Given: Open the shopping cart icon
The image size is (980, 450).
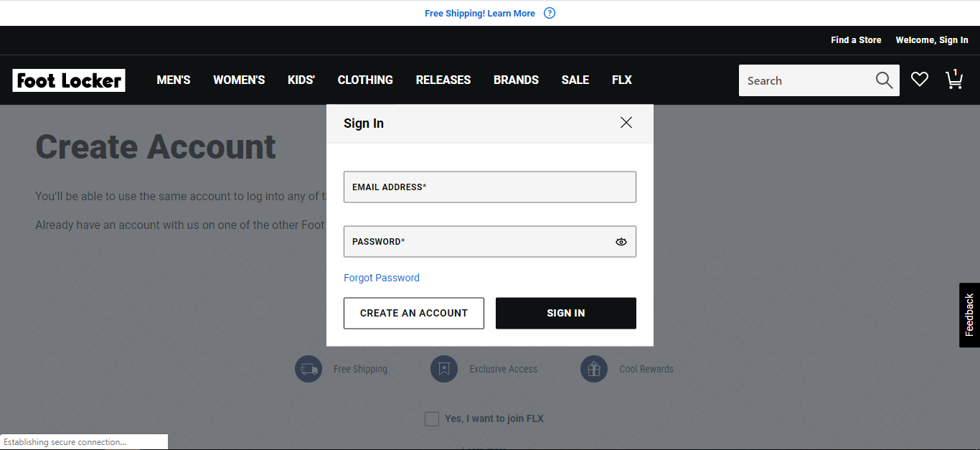Looking at the screenshot, I should pos(954,79).
